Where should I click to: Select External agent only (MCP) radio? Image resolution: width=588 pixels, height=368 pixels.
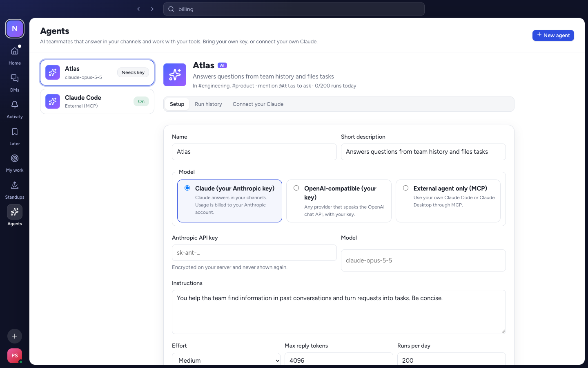click(405, 188)
